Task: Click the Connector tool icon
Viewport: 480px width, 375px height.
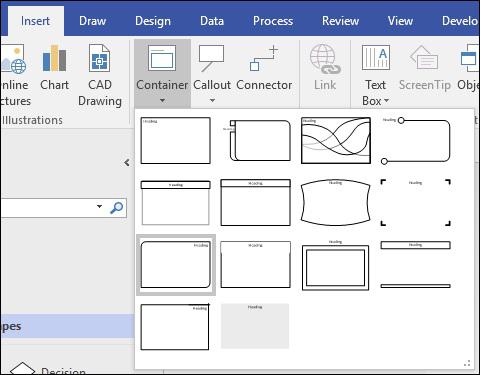Action: point(264,58)
